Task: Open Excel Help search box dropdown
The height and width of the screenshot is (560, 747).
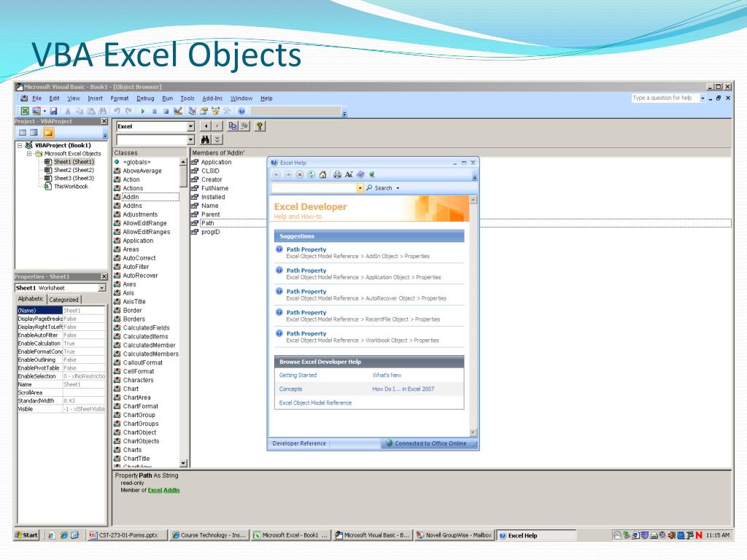Action: [360, 188]
